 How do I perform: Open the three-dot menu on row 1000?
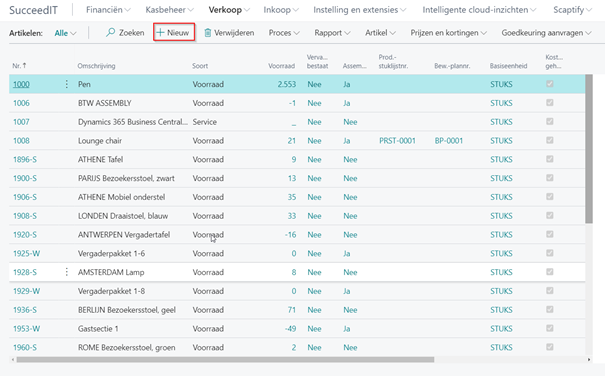(x=66, y=84)
